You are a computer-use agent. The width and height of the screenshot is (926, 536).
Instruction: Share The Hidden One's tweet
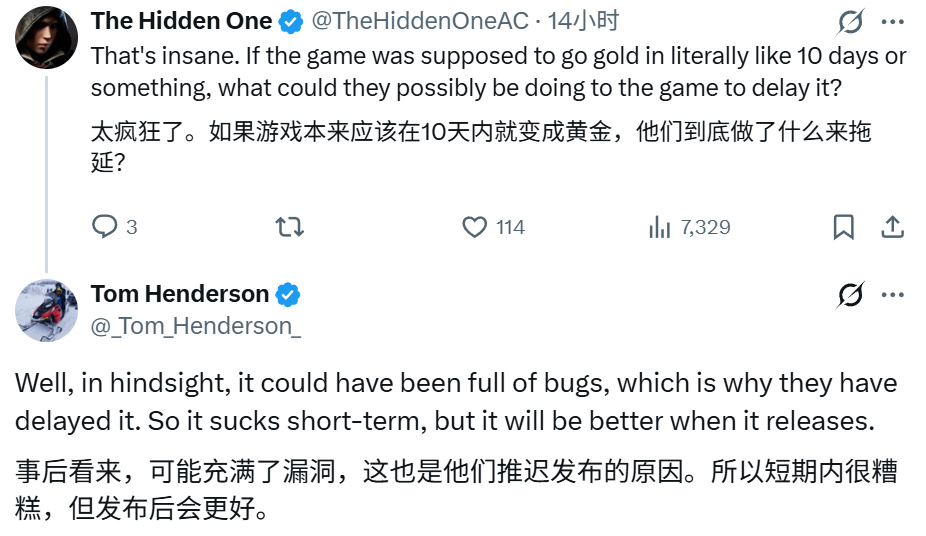893,228
